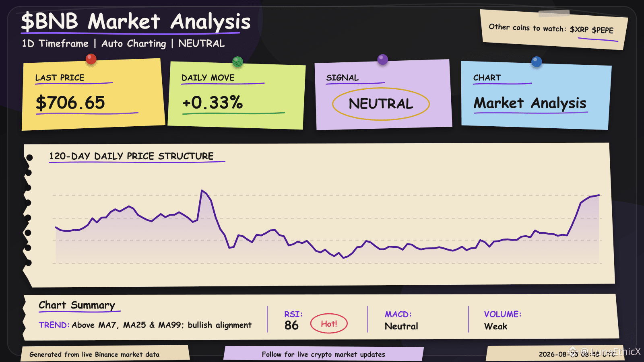Click the red pushpin on the LAST PRICE note
The width and height of the screenshot is (644, 362).
[x=91, y=59]
